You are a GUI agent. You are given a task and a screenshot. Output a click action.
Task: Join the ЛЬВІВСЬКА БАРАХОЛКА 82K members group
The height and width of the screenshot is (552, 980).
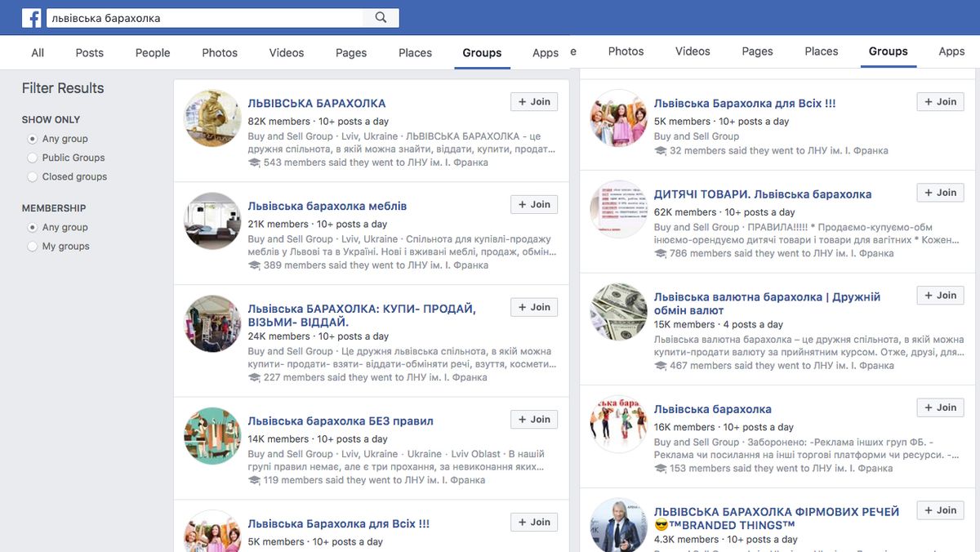[x=534, y=102]
